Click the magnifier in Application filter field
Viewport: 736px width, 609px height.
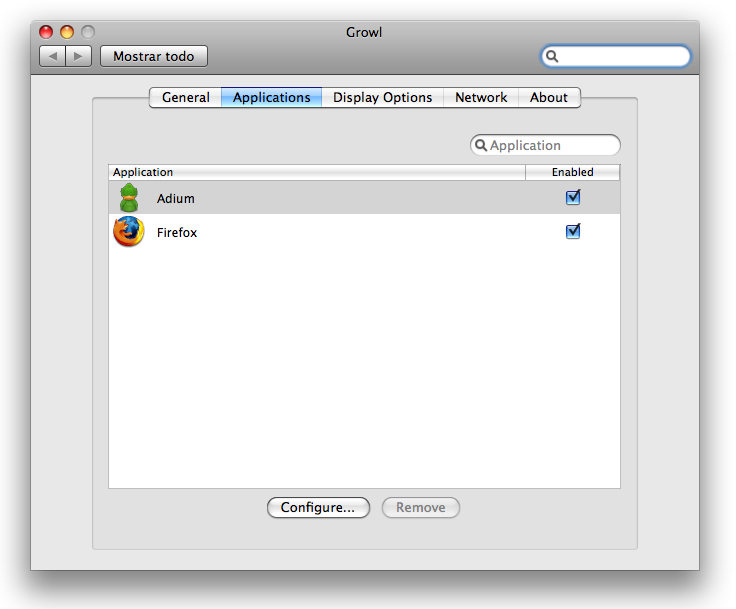pos(481,145)
